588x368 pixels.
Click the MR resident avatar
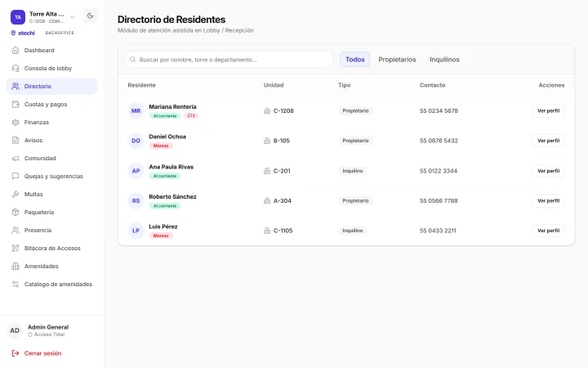(x=136, y=110)
